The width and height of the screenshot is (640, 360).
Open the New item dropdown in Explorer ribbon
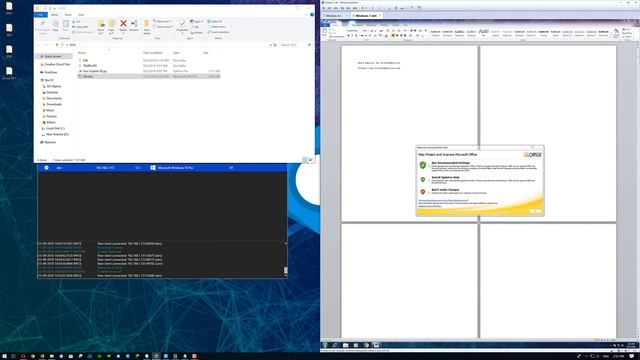coord(163,21)
